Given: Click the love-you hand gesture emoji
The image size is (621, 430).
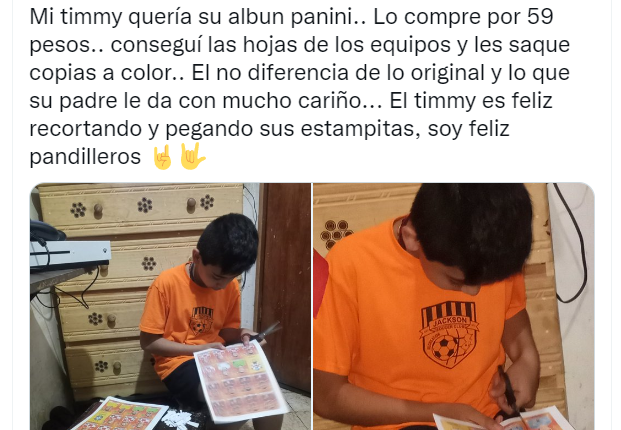Looking at the screenshot, I should pyautogui.click(x=192, y=156).
